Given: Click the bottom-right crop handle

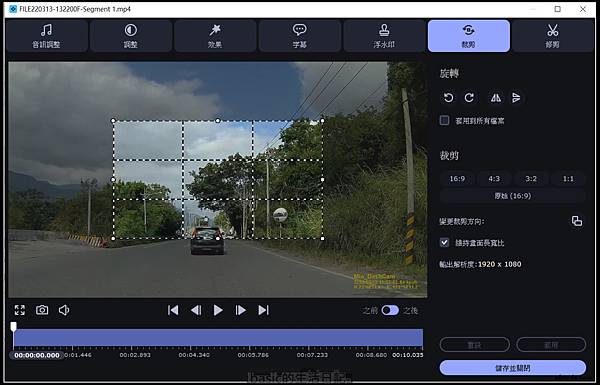Looking at the screenshot, I should [322, 238].
